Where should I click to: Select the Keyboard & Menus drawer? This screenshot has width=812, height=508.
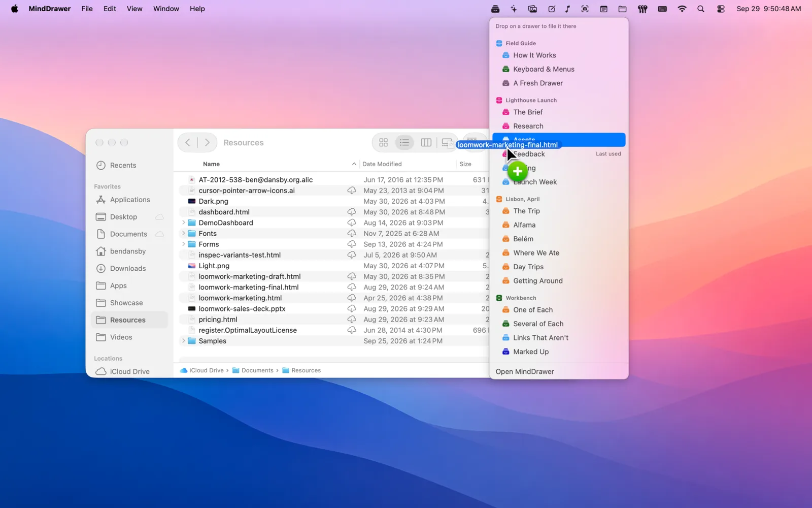coord(559,69)
